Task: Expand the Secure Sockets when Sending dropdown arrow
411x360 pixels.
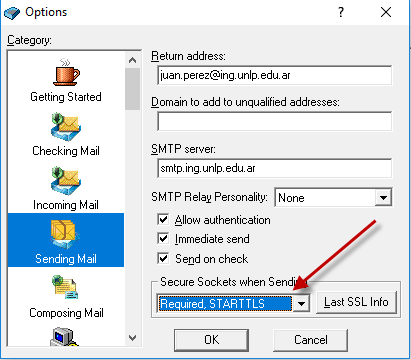Action: pyautogui.click(x=301, y=303)
